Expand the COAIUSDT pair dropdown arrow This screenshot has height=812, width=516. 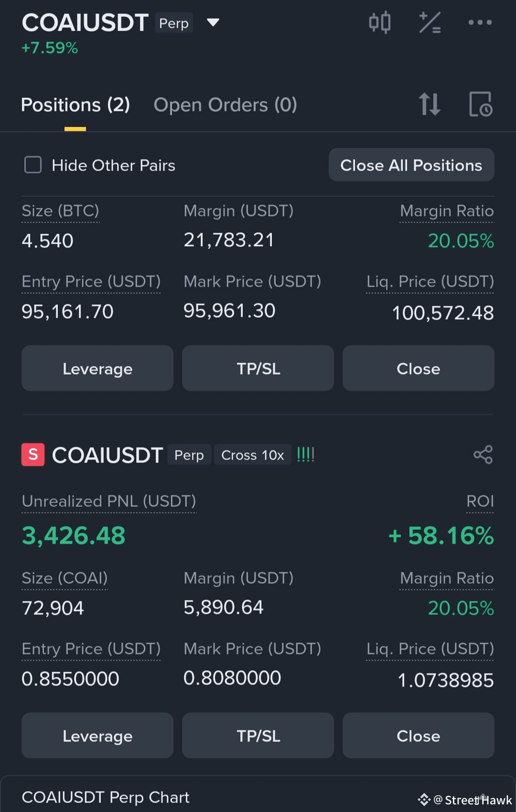click(x=213, y=22)
